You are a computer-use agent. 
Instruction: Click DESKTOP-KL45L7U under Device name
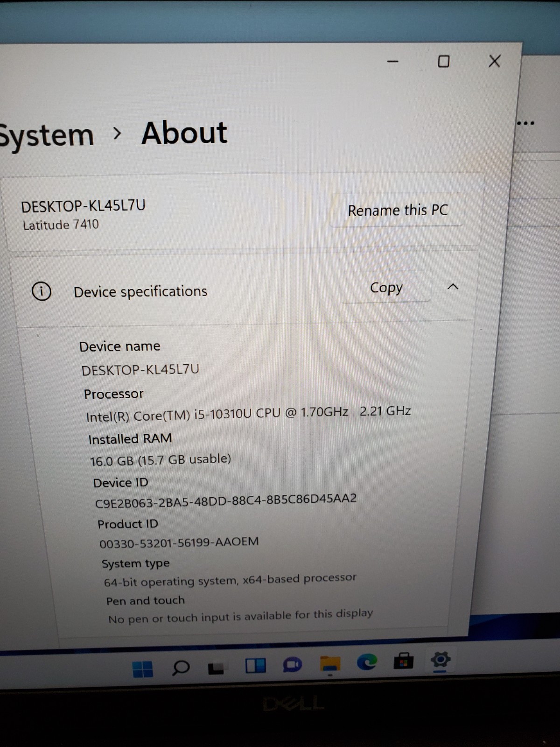click(x=140, y=370)
